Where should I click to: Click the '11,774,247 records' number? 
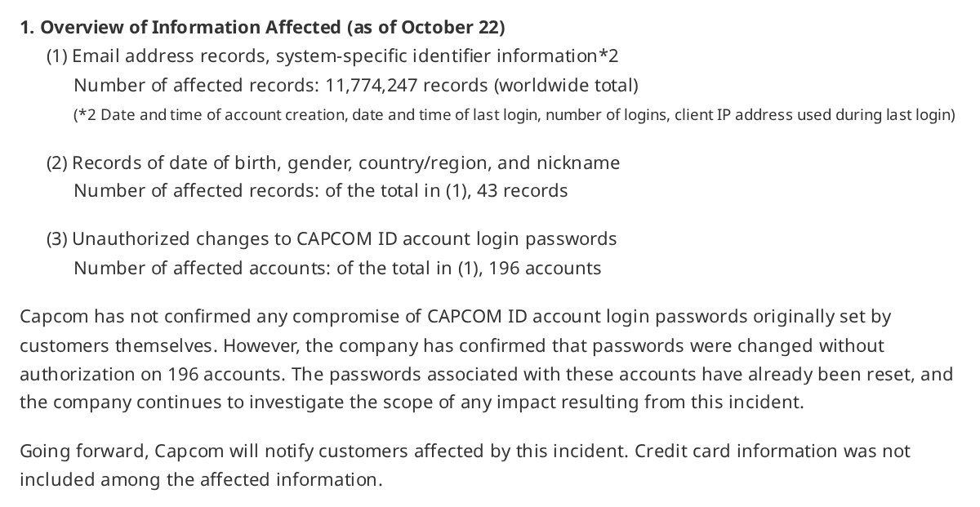pos(407,85)
